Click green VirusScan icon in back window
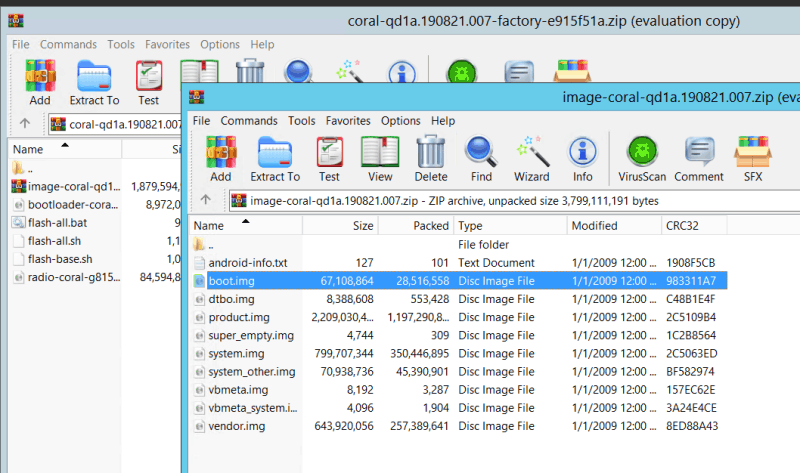The image size is (800, 473). [x=462, y=71]
